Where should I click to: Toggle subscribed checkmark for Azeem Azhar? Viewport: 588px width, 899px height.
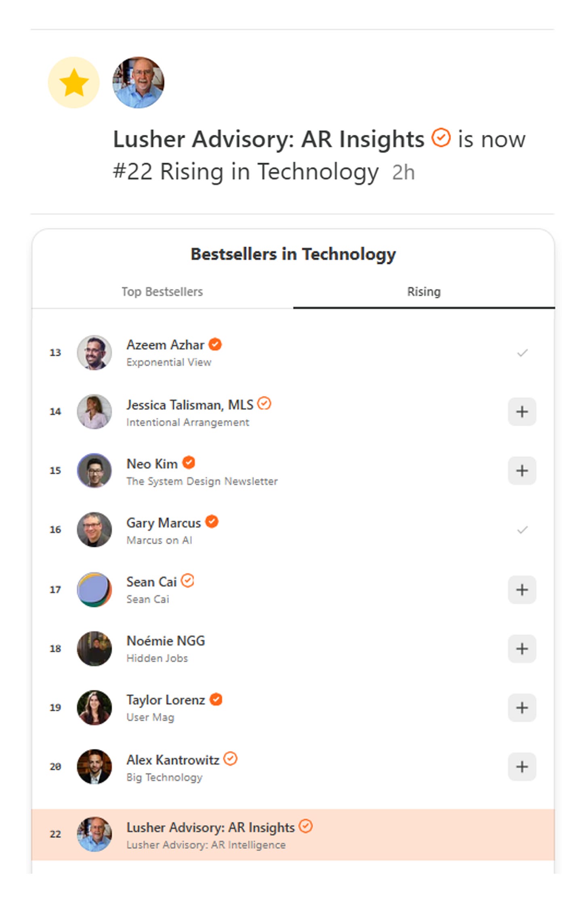(522, 353)
